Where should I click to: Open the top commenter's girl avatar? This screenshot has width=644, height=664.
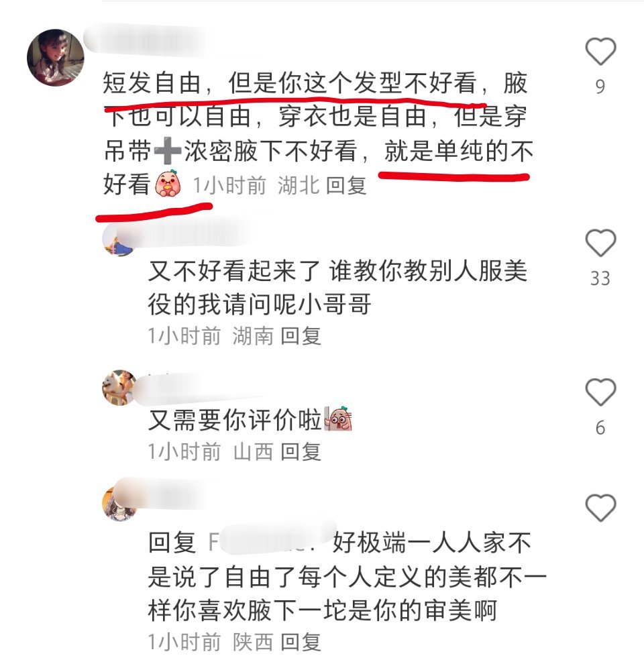[56, 57]
